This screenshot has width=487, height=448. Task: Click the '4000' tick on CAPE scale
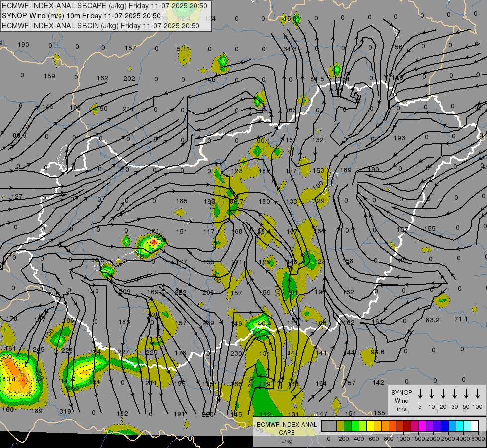[463, 439]
